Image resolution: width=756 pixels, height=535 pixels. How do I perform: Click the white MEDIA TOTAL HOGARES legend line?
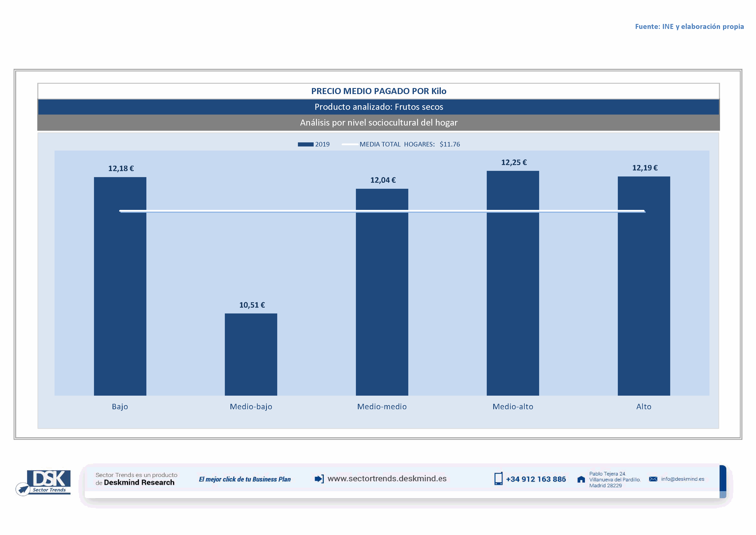pyautogui.click(x=350, y=144)
